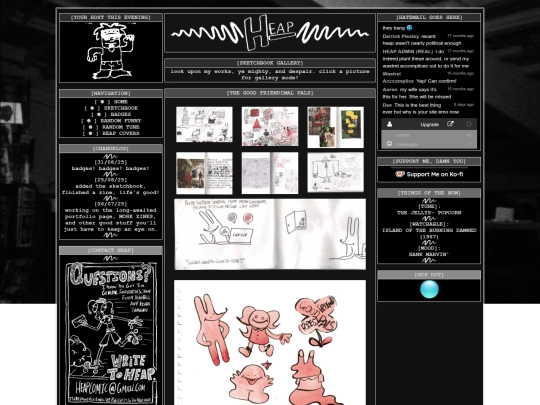Open sketchbook thumbnail with brown photo page
Screen dimensions: 540x405
(204, 173)
